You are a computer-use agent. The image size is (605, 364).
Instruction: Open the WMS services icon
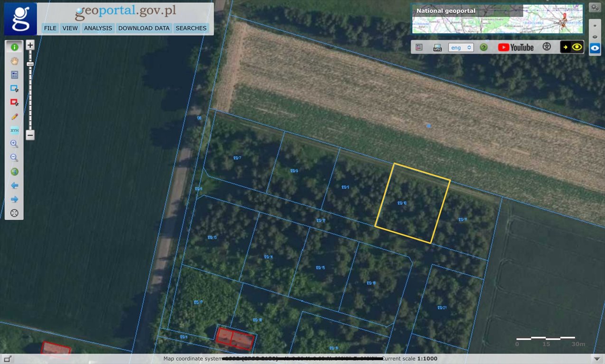pyautogui.click(x=437, y=47)
